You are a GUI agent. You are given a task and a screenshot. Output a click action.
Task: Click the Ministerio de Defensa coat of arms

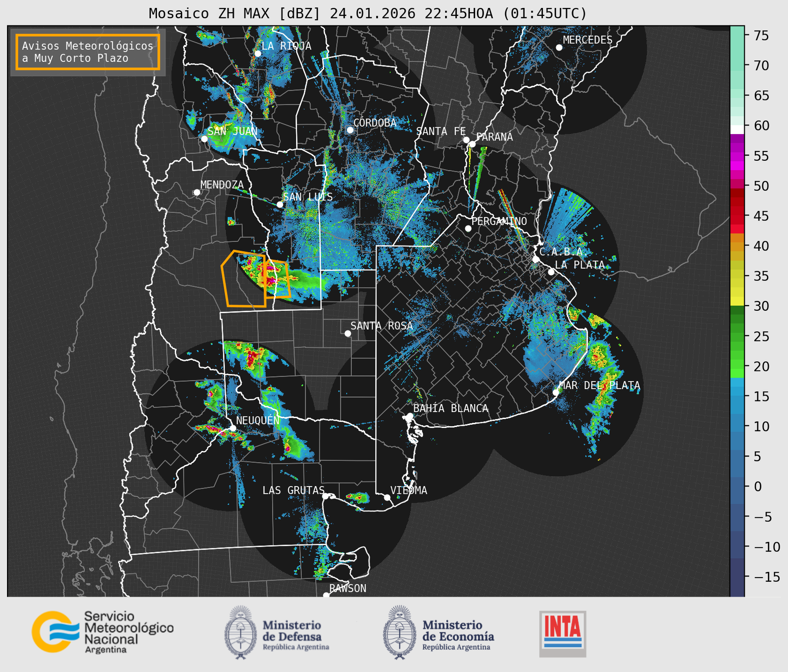pyautogui.click(x=241, y=632)
